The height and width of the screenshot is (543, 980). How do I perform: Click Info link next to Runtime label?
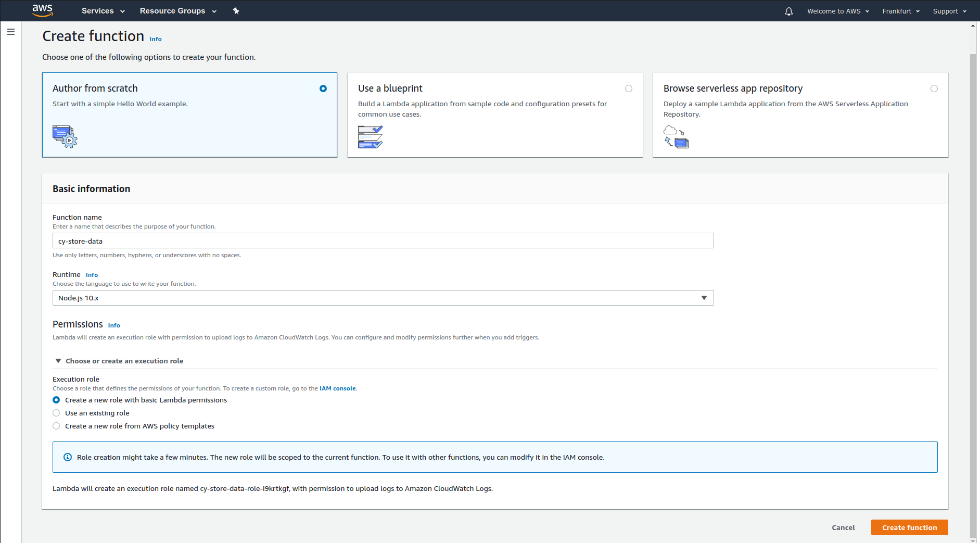click(92, 275)
